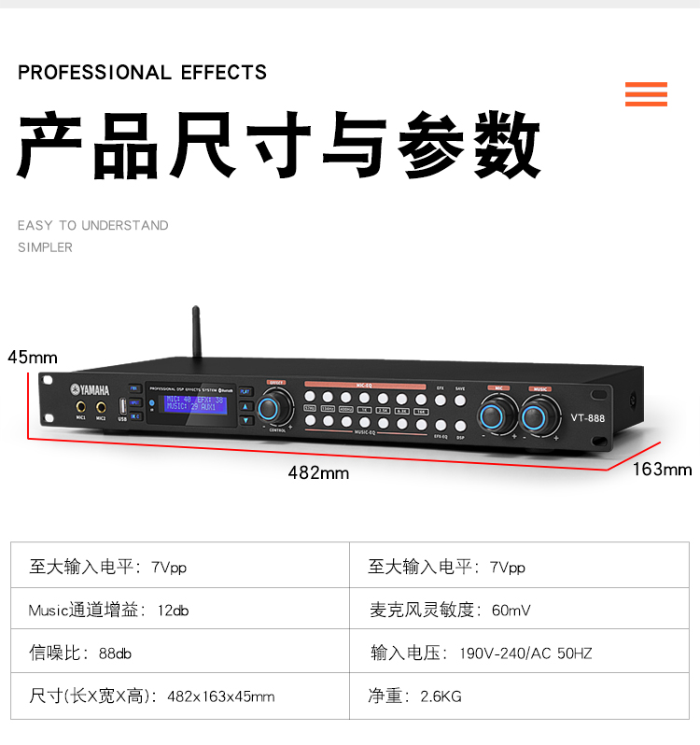
Task: Click the 482mm width dimension label
Action: click(318, 473)
